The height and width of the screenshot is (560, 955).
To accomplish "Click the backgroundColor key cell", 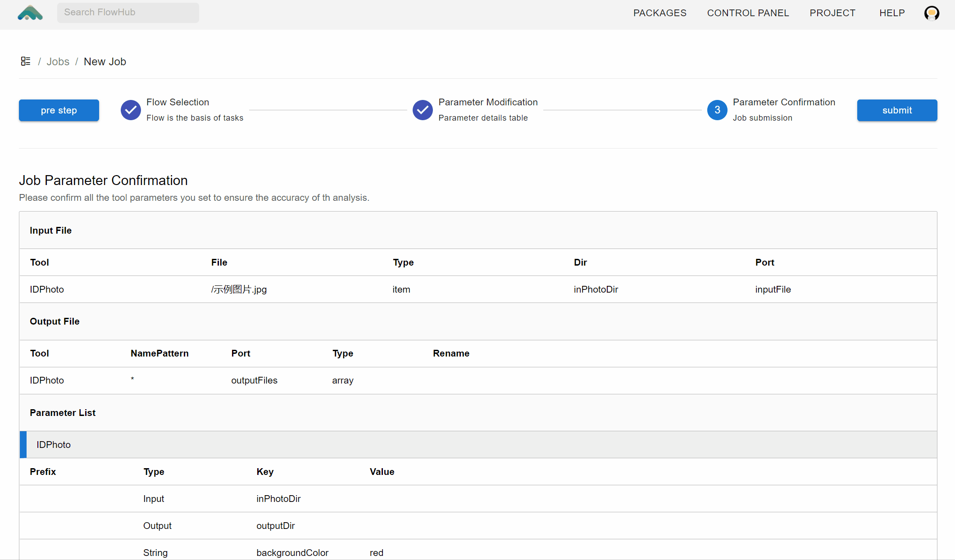I will tap(292, 553).
